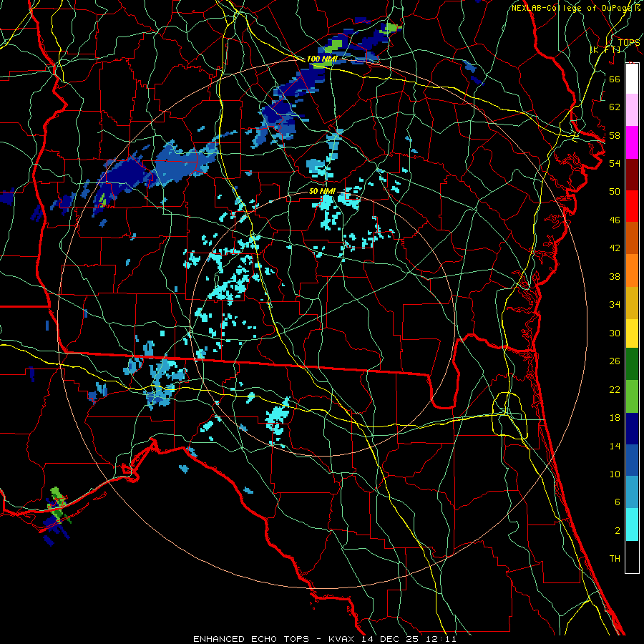Click the legend value 26
This screenshot has width=644, height=644.
(x=615, y=361)
